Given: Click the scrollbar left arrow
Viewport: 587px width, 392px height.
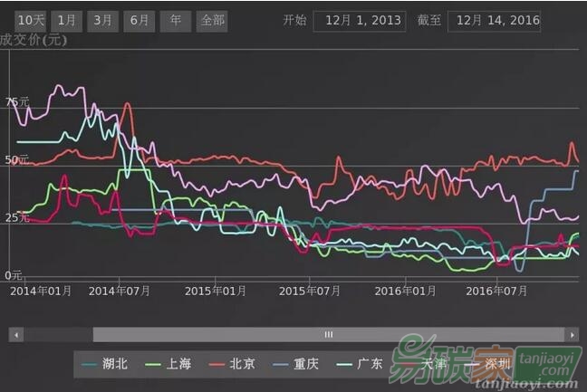Looking at the screenshot, I should pyautogui.click(x=15, y=335).
